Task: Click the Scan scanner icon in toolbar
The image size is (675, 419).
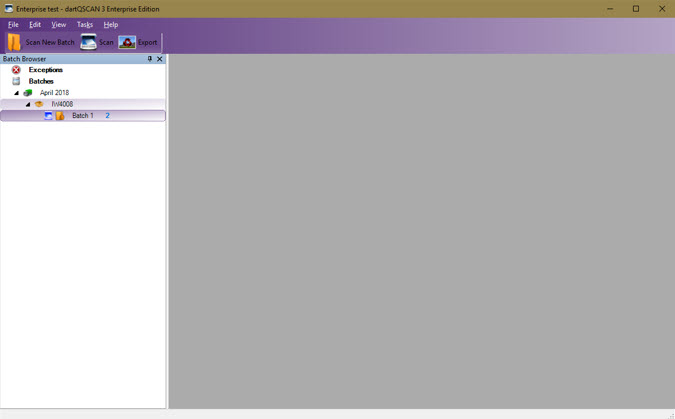Action: point(88,42)
